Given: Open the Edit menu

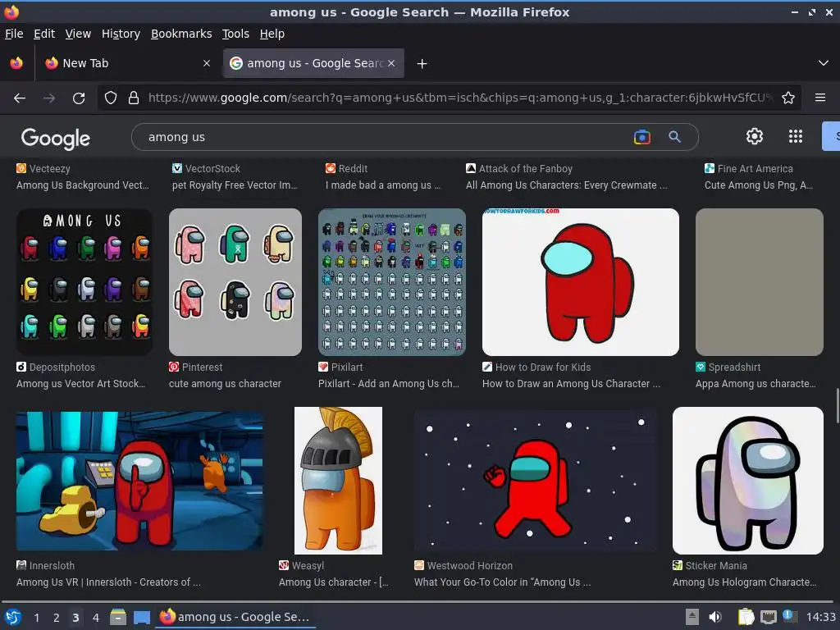Looking at the screenshot, I should coord(44,34).
